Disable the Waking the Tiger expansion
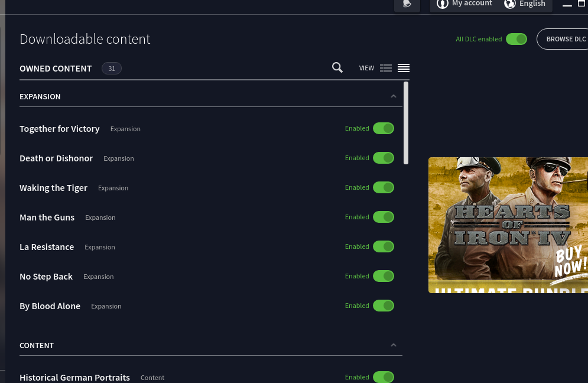The width and height of the screenshot is (588, 383). [384, 187]
